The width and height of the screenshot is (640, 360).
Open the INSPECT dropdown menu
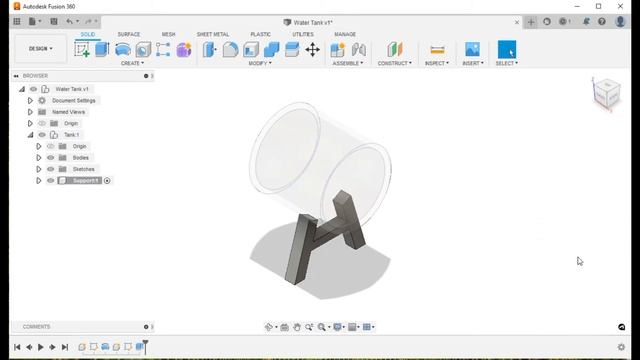point(437,63)
